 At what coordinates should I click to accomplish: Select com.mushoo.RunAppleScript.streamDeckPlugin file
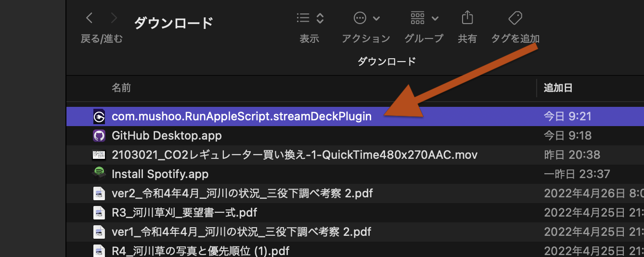(x=241, y=116)
